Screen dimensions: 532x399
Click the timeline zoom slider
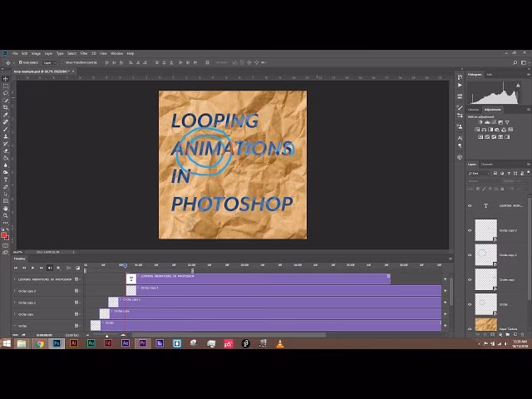pos(107,336)
